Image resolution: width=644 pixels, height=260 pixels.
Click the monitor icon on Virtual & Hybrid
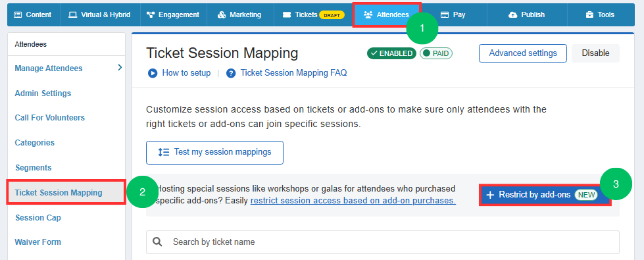[x=73, y=14]
